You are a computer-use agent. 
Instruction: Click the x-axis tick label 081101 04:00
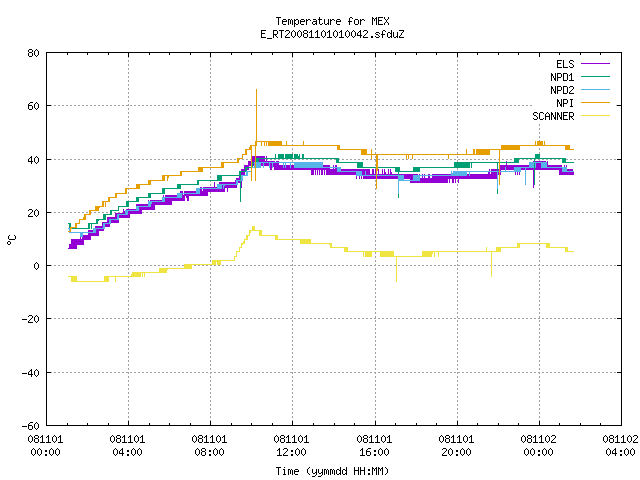click(x=127, y=446)
